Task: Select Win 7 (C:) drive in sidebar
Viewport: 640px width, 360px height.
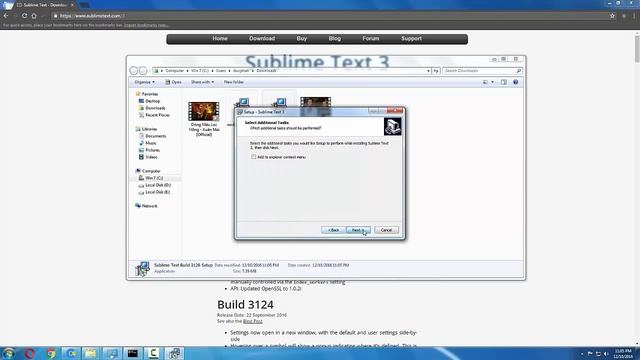Action: pos(151,178)
